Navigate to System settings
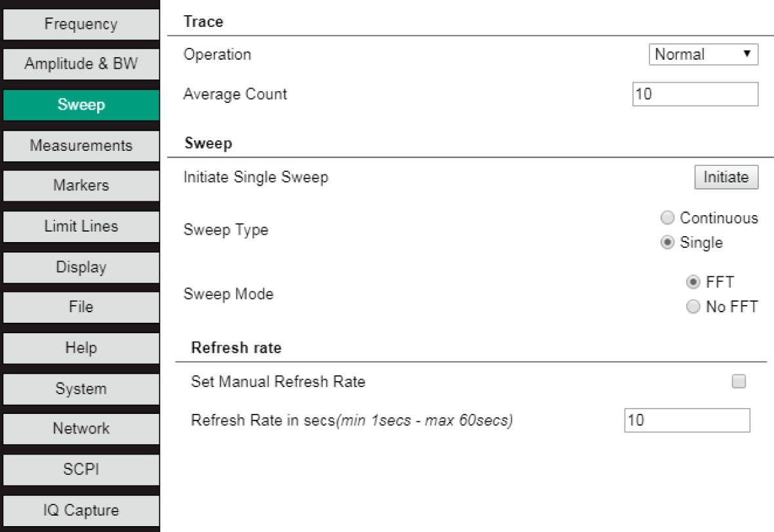 (81, 388)
